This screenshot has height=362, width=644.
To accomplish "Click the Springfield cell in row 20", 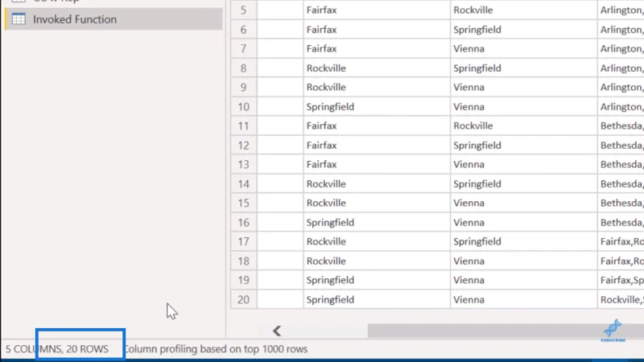I will pos(377,299).
